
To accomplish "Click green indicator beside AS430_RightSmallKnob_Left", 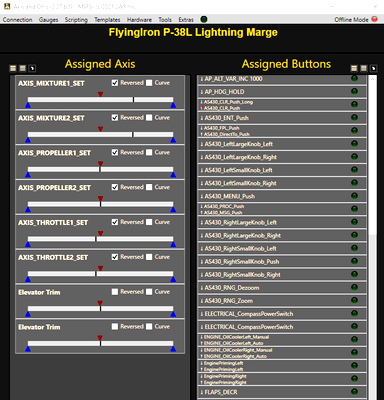I will click(354, 248).
